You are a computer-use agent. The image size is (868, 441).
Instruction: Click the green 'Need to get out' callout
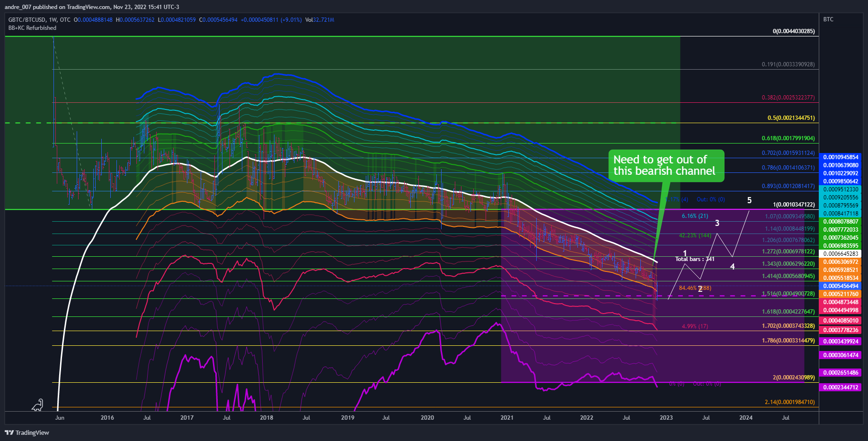[666, 166]
